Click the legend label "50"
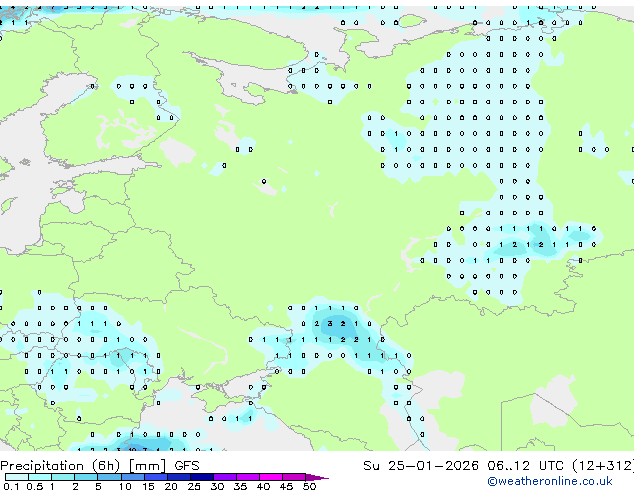 pos(309,486)
